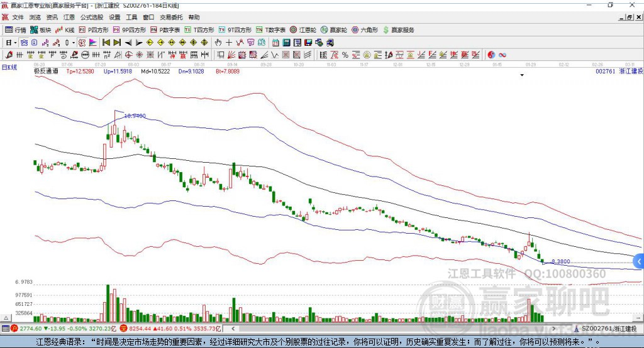
Task: Open the P四方形 tool
Action: coord(94,30)
